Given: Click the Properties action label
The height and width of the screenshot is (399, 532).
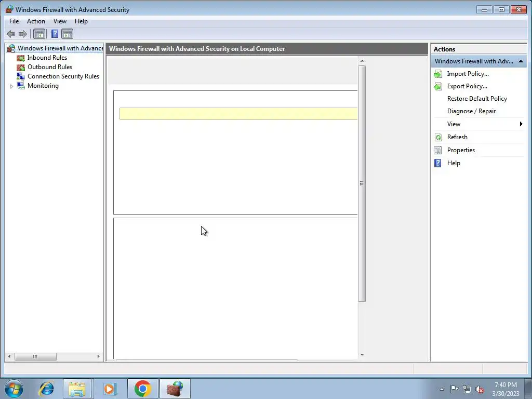Looking at the screenshot, I should coord(461,150).
